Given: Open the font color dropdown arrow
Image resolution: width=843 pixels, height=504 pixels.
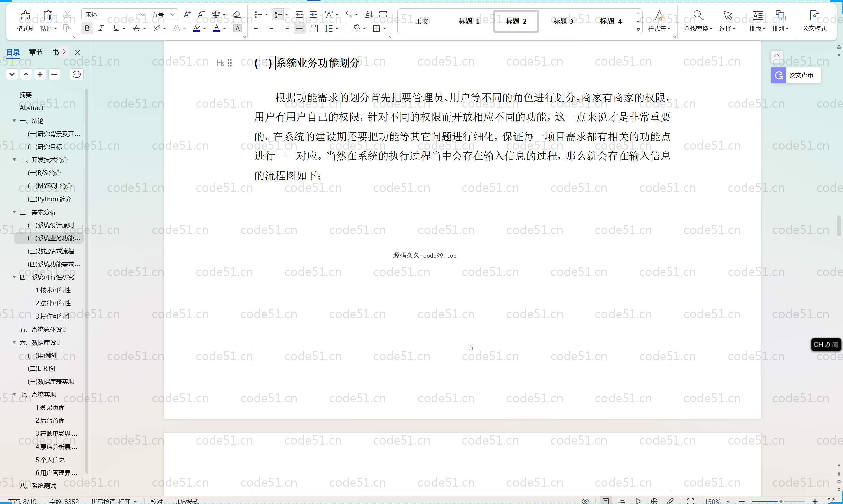Looking at the screenshot, I should [x=225, y=29].
